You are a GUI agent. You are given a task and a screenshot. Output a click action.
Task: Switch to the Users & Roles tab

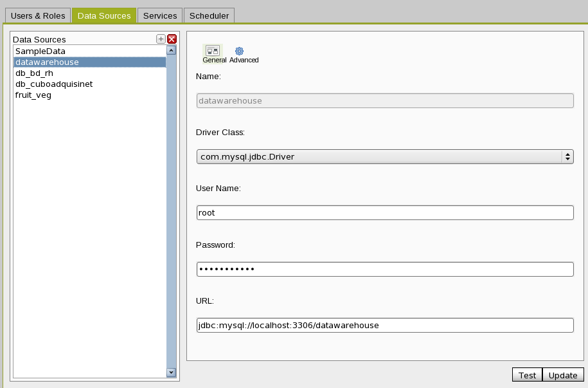click(39, 15)
